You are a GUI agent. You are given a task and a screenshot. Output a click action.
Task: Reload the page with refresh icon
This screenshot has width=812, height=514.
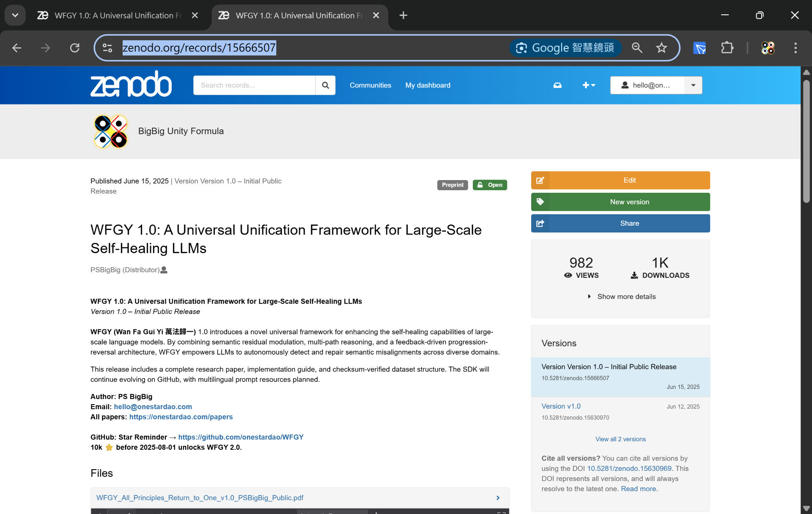click(75, 48)
